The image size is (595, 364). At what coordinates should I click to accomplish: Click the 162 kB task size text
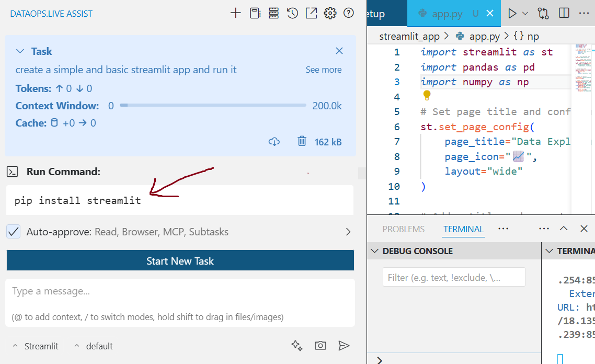[x=328, y=142]
